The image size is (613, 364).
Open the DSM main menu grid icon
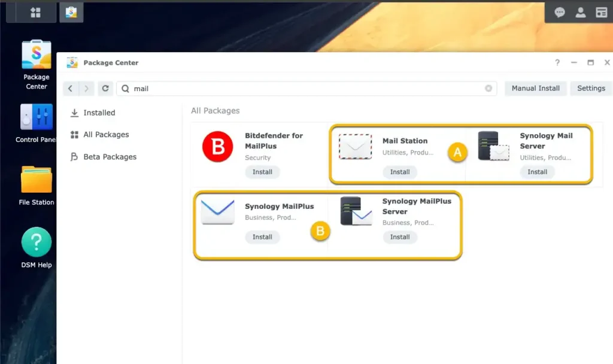[35, 13]
